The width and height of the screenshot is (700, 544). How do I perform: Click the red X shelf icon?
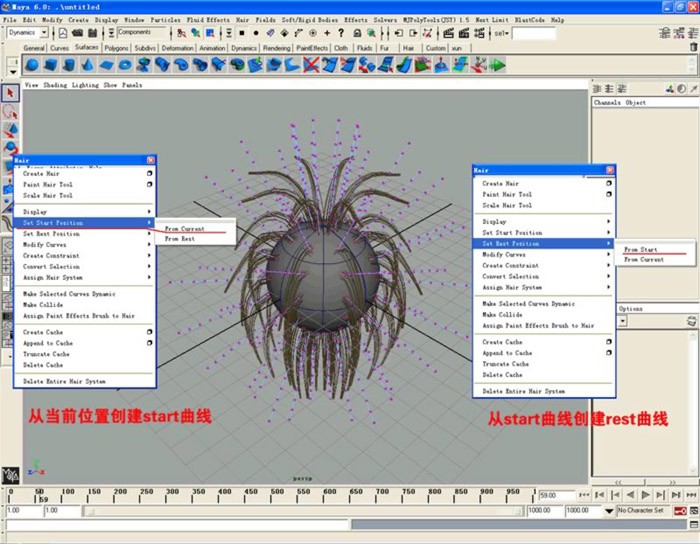point(311,65)
